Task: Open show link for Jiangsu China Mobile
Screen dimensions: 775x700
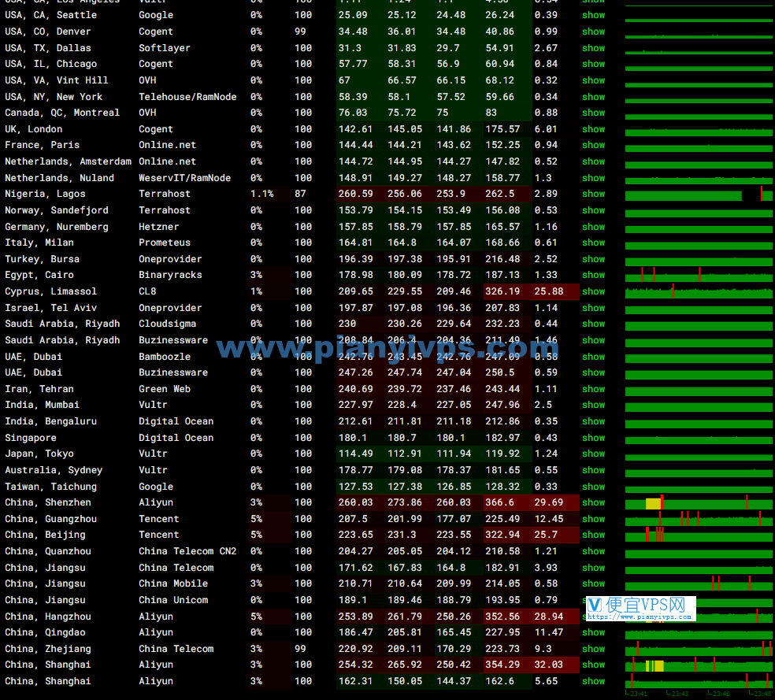Action: [x=593, y=584]
